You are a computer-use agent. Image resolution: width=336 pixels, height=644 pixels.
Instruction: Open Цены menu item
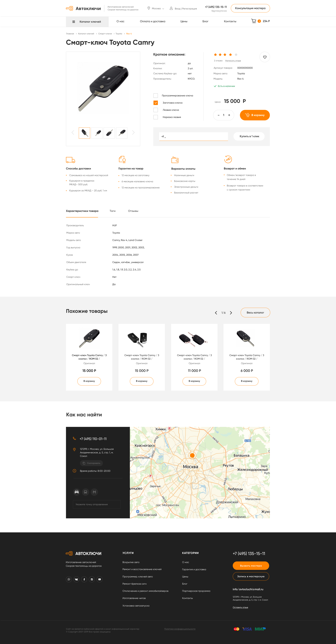[184, 22]
